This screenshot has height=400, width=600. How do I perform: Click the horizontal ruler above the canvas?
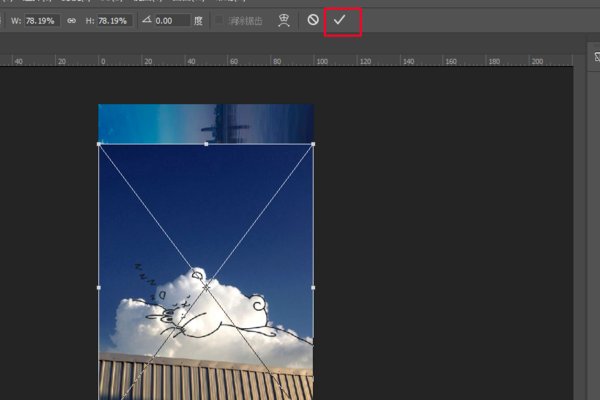(300, 61)
